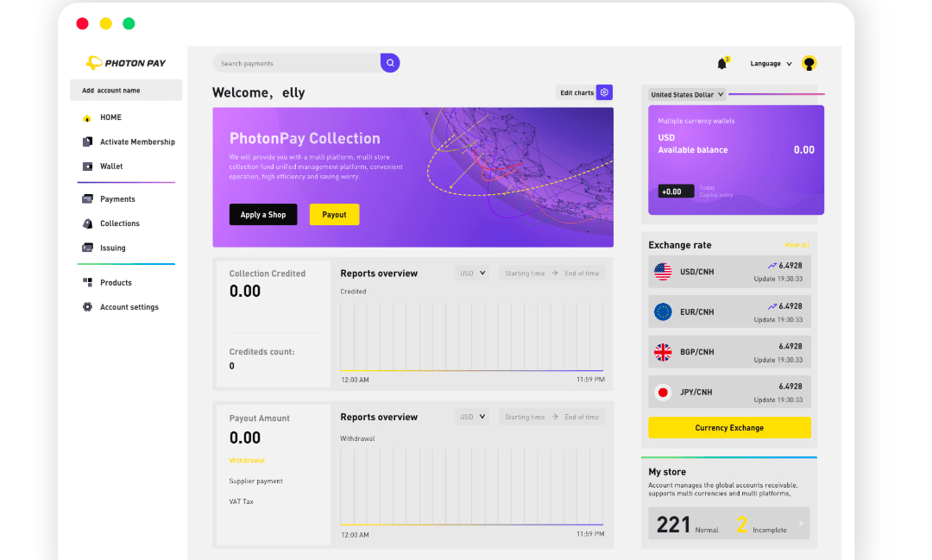Click the yellow Payout button
The height and width of the screenshot is (560, 932).
334,215
